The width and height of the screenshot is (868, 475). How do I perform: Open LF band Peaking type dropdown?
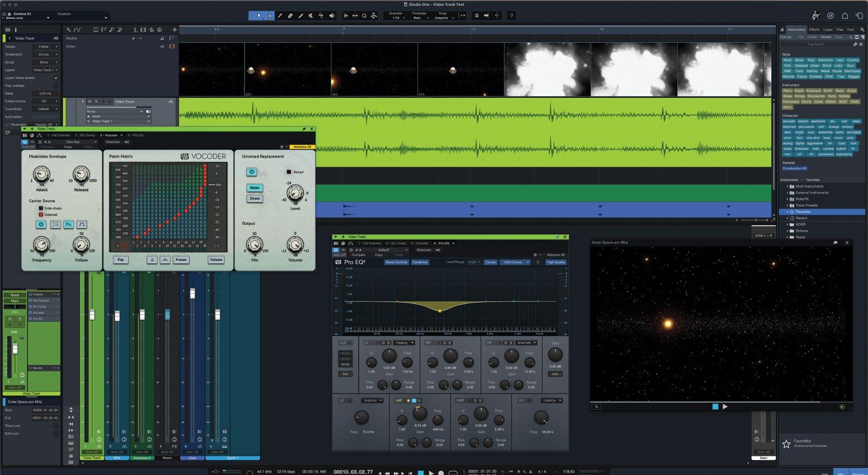(404, 343)
